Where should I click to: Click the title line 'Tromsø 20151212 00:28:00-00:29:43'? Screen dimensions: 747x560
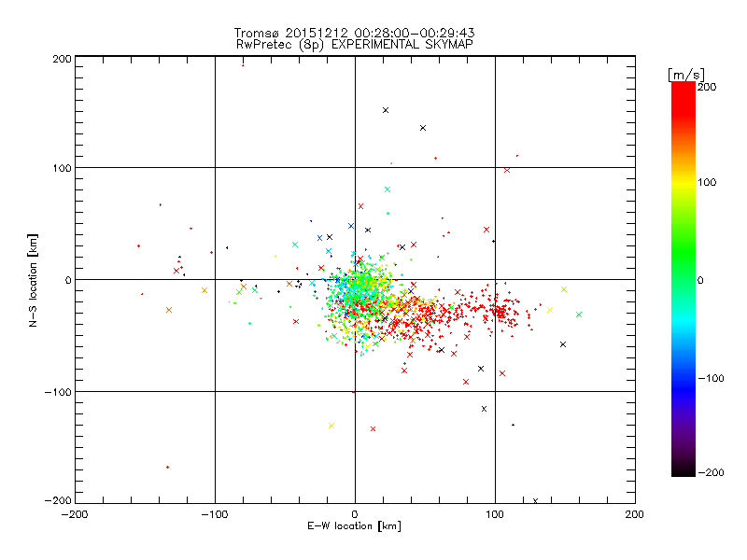coord(354,33)
